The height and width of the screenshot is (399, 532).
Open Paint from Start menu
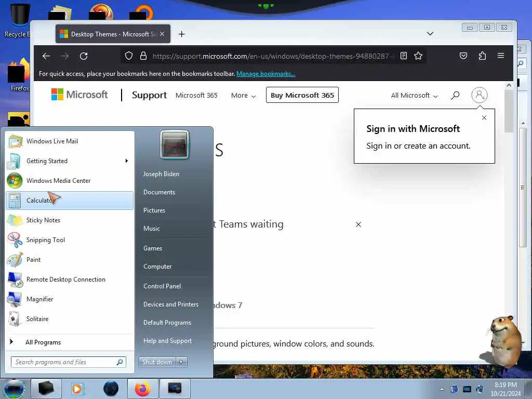pyautogui.click(x=70, y=260)
